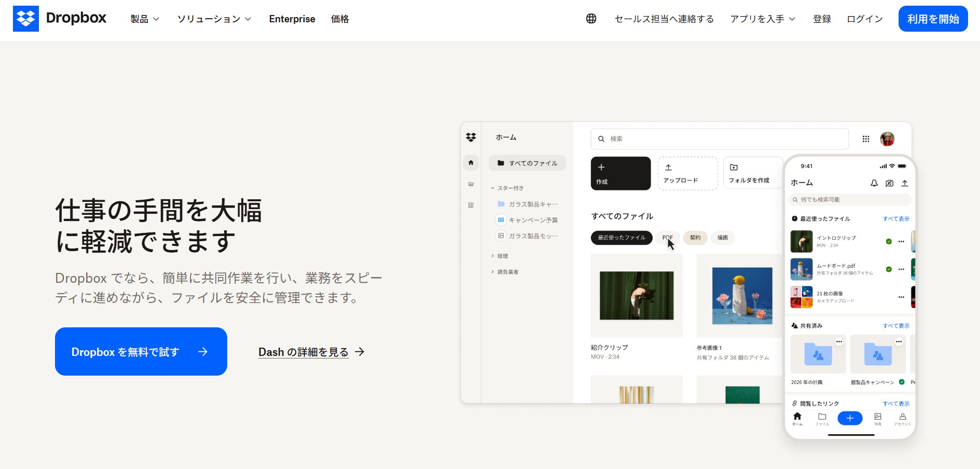980x469 pixels.
Task: Open the 紹介クリップ video thumbnail
Action: click(637, 296)
